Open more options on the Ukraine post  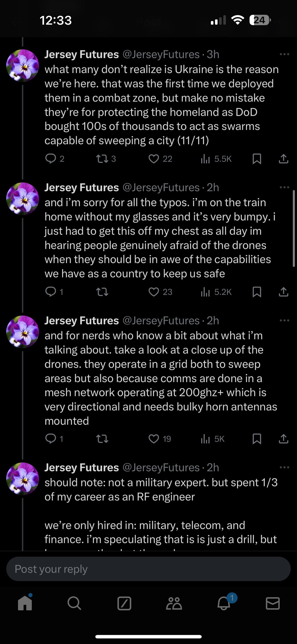tap(284, 54)
